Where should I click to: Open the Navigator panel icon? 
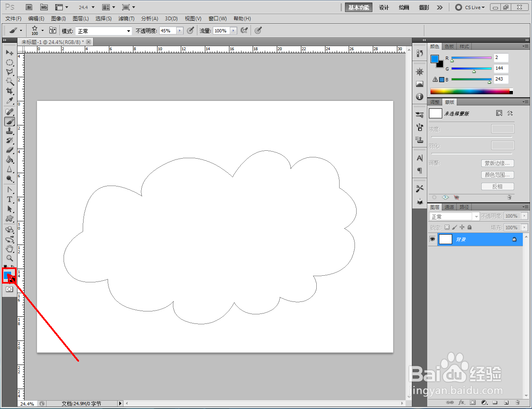pos(420,71)
